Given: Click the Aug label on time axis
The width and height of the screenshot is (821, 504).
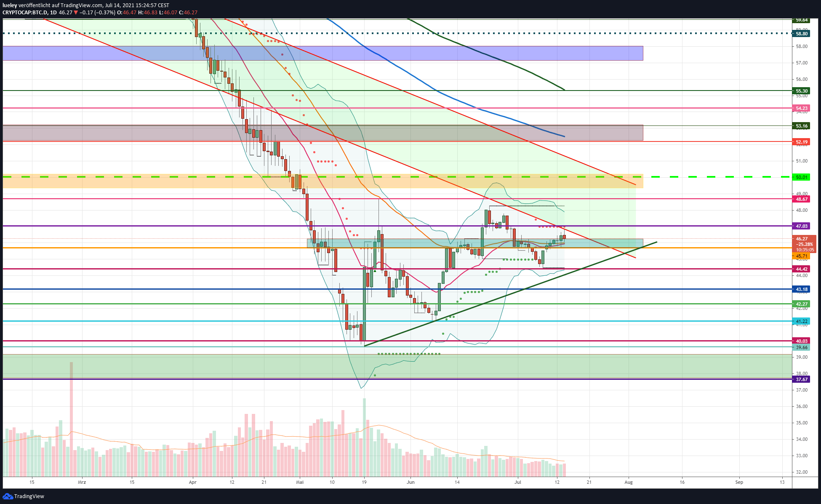Looking at the screenshot, I should [629, 482].
